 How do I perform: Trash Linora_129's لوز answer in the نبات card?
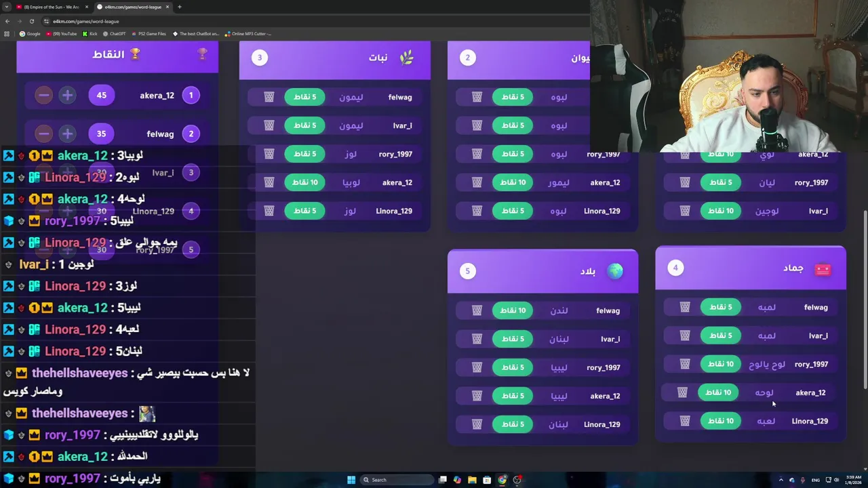pos(269,211)
